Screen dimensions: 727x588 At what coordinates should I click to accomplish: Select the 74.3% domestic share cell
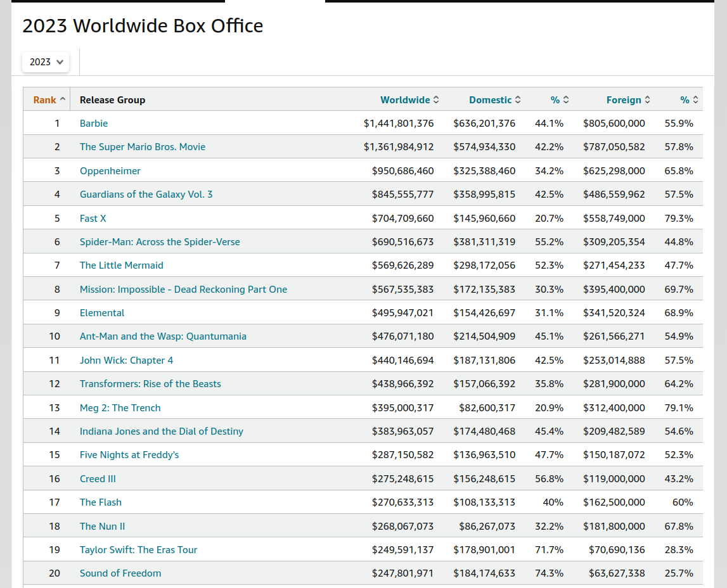(x=549, y=573)
